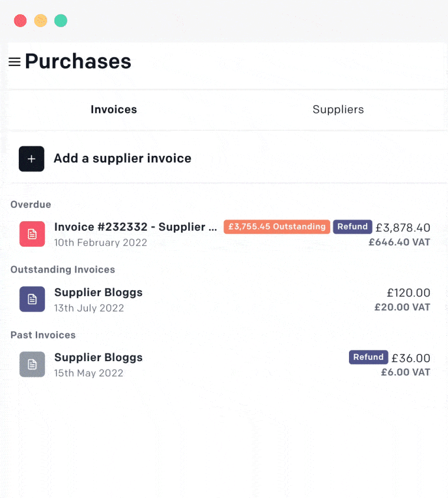Click the red overdue invoice document icon

tap(32, 234)
